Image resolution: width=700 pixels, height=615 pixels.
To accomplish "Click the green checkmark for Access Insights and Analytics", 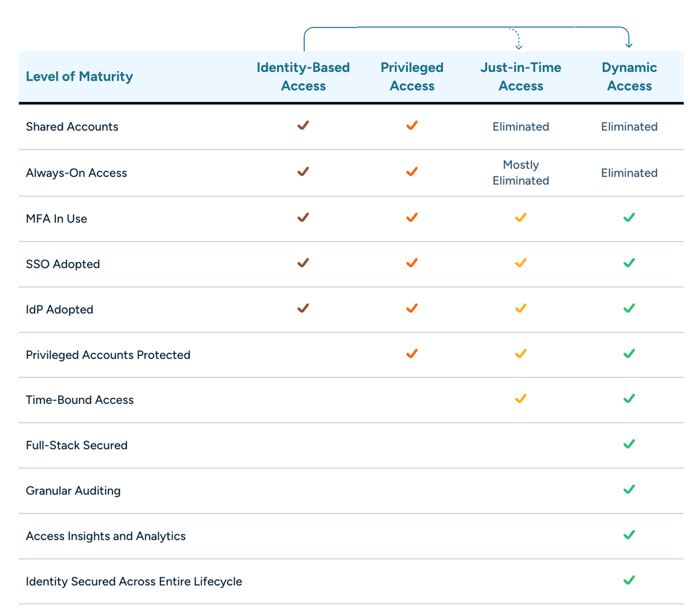I will coord(629,535).
